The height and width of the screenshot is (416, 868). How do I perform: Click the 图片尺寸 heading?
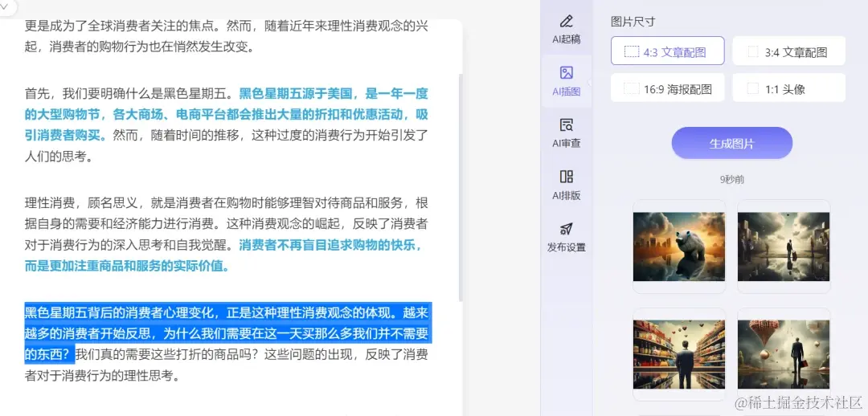pyautogui.click(x=633, y=22)
